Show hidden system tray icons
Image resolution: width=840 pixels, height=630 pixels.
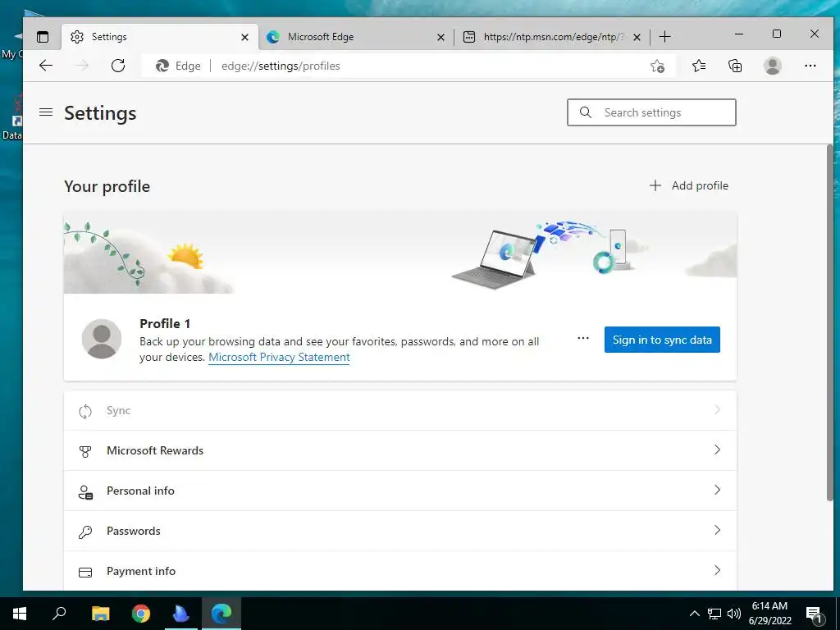point(694,614)
